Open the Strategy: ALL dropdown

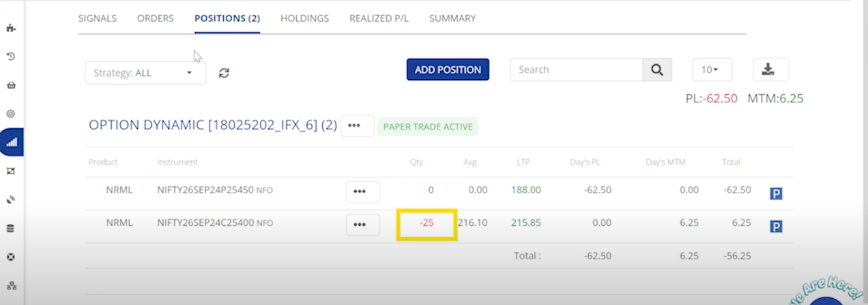coord(145,73)
